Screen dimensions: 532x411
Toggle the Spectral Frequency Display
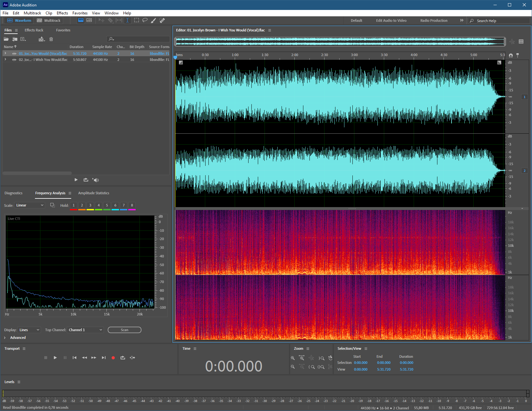(x=81, y=20)
